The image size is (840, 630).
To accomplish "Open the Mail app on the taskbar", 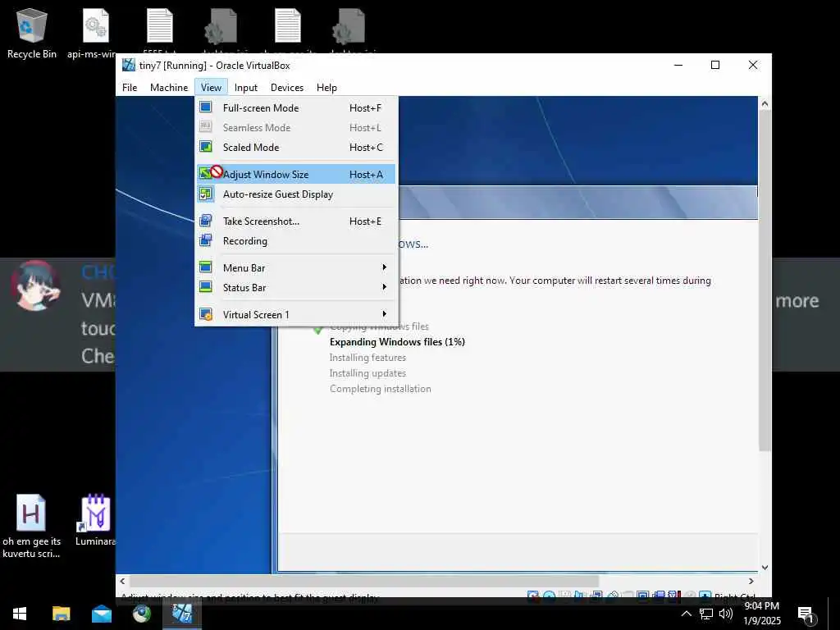I will pyautogui.click(x=101, y=614).
